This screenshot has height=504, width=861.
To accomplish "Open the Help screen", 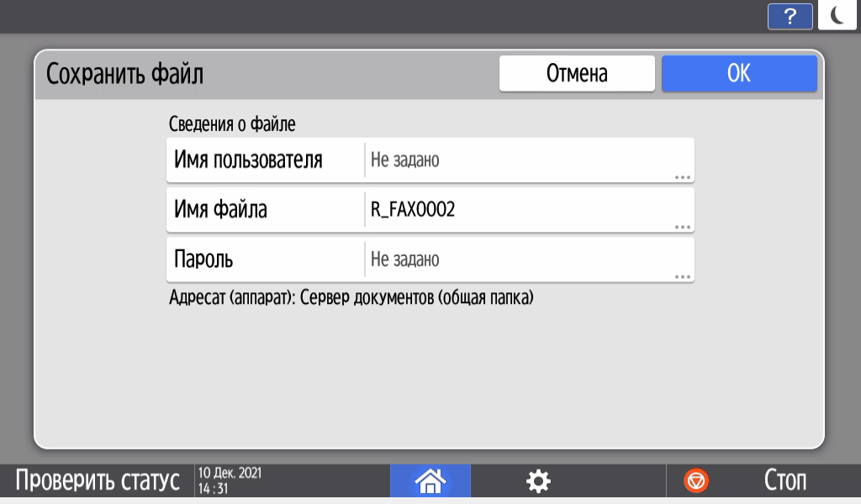I will tap(789, 16).
